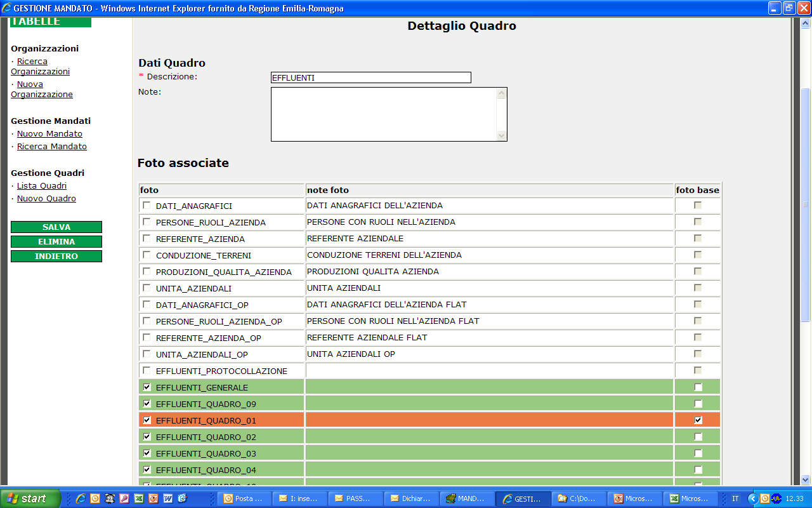Viewport: 812px width, 508px height.
Task: Click Outlook icon in system tray
Action: pyautogui.click(x=764, y=498)
